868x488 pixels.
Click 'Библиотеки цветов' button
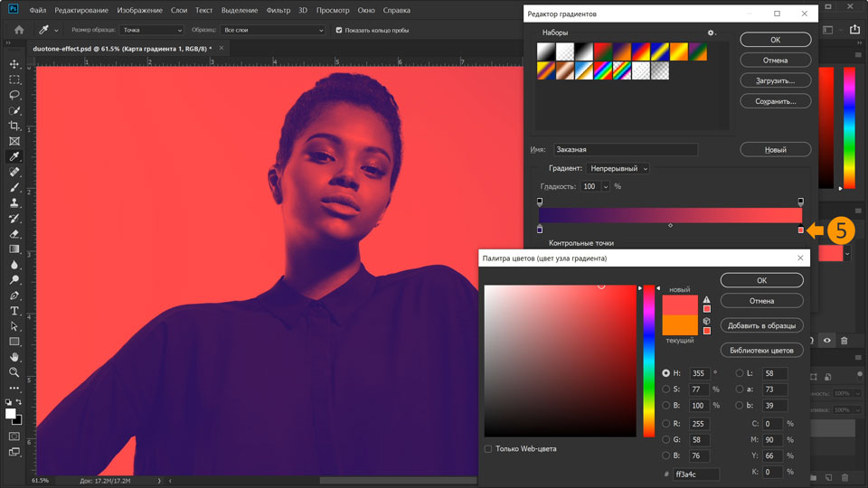tap(761, 351)
